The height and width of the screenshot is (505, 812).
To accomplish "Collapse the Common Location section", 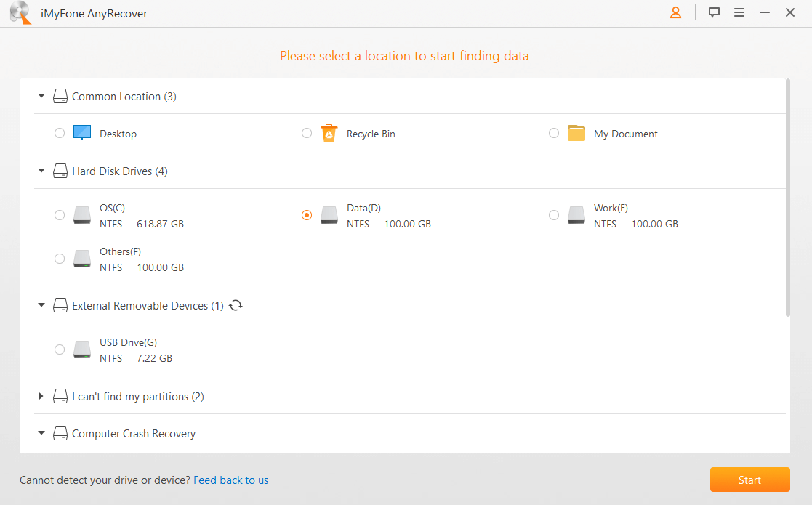I will click(41, 95).
